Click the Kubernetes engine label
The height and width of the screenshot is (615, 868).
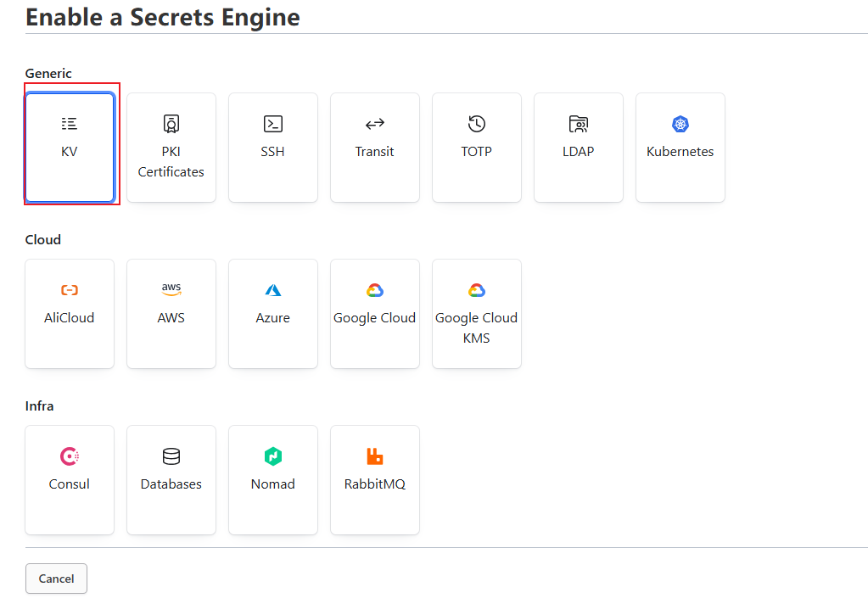[680, 152]
